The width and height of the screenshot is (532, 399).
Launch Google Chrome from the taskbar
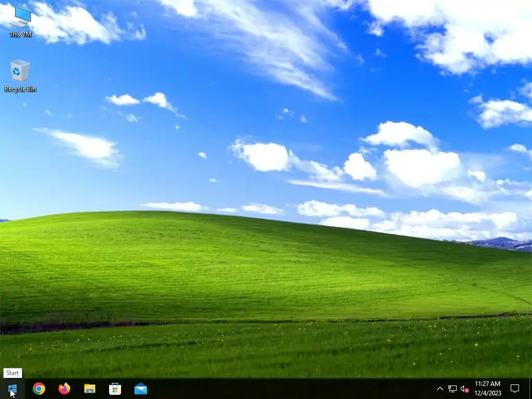[38, 389]
